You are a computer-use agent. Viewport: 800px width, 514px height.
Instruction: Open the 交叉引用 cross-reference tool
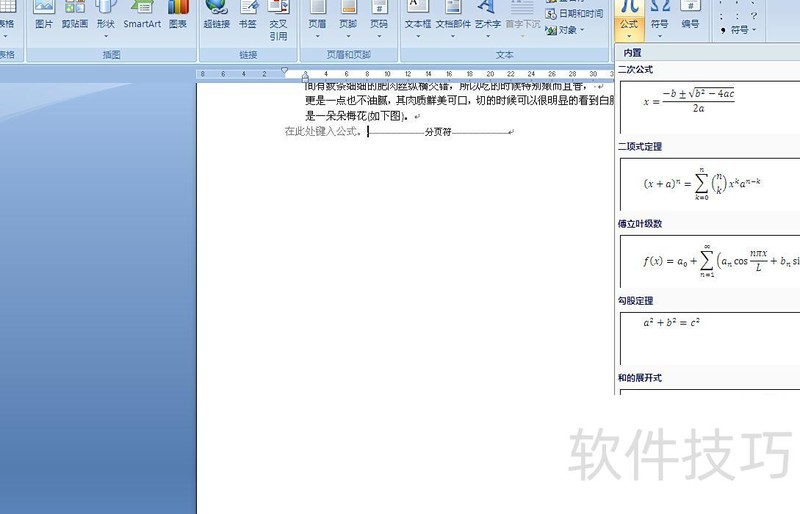pyautogui.click(x=279, y=20)
